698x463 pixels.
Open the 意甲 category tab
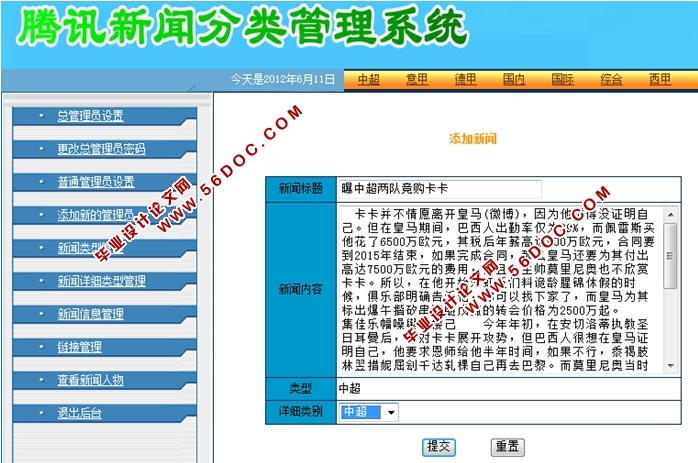pos(417,80)
